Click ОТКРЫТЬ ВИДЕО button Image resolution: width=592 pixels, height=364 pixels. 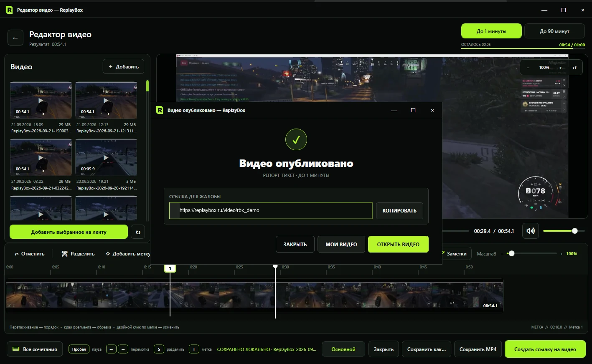pyautogui.click(x=398, y=244)
